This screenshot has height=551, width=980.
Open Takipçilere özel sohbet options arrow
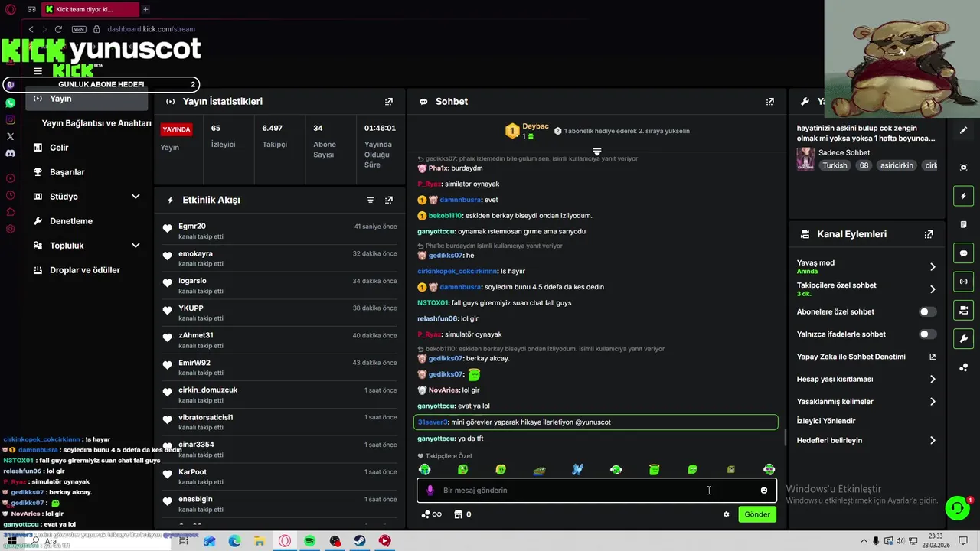(933, 289)
